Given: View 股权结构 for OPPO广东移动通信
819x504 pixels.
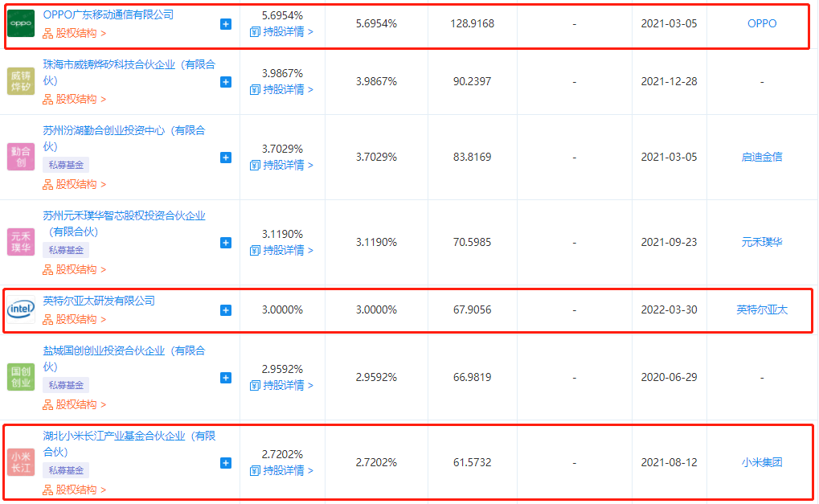Looking at the screenshot, I should click(x=75, y=34).
